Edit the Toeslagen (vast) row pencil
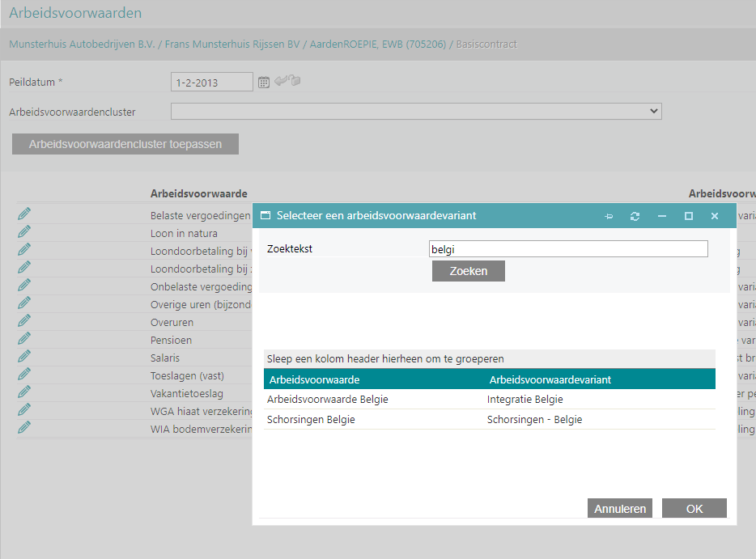The height and width of the screenshot is (559, 756). coord(24,374)
